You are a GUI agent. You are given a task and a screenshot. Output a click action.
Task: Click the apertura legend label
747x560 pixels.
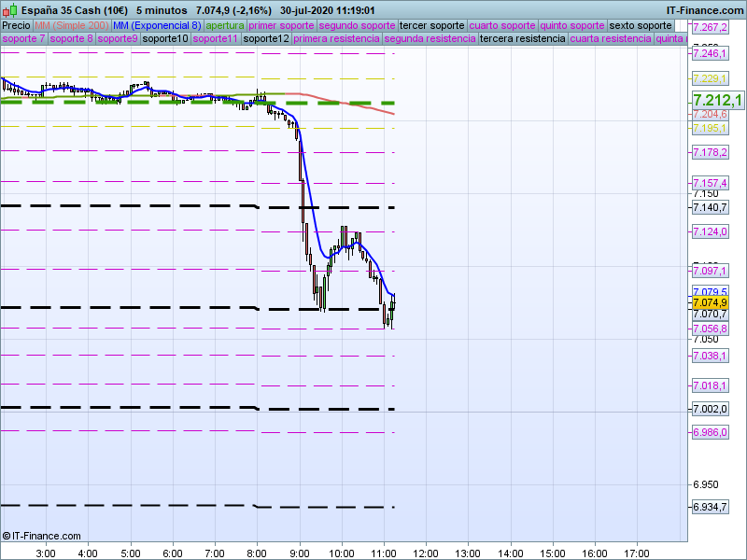tap(225, 25)
